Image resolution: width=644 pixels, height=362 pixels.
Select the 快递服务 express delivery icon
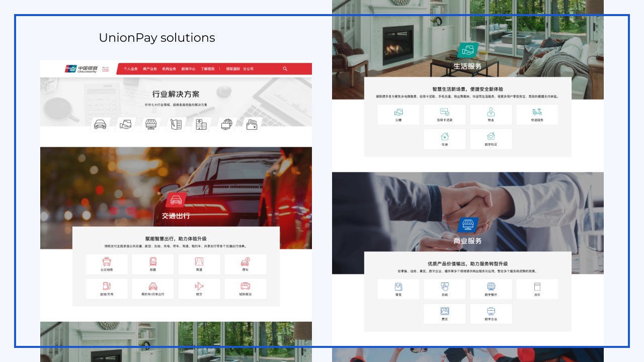(x=537, y=115)
